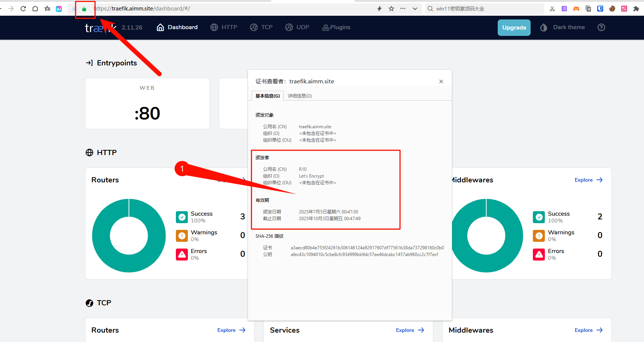Reload the page with the refresh icon
Viewport: 644px width, 342px height.
pos(23,9)
